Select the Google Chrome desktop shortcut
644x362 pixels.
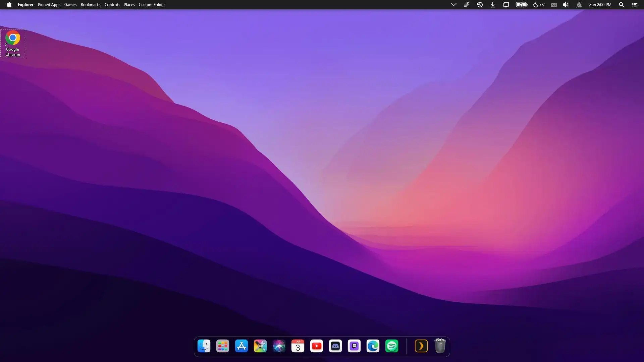coord(13,43)
